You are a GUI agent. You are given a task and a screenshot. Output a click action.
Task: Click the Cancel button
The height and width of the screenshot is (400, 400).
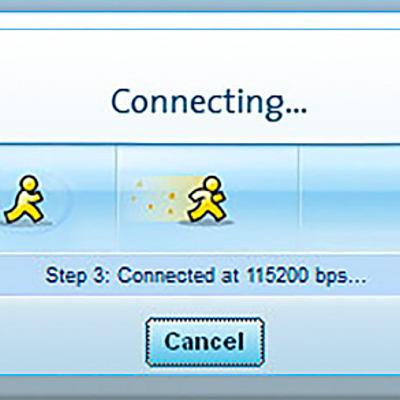205,342
